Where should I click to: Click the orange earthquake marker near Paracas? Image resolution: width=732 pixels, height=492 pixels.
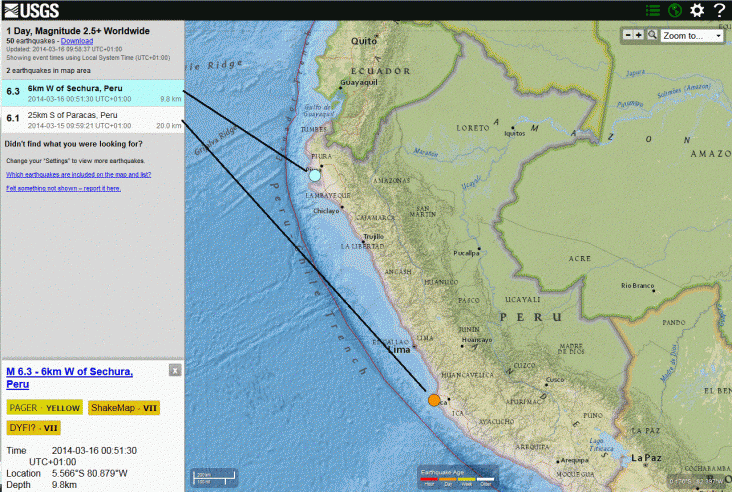point(434,399)
